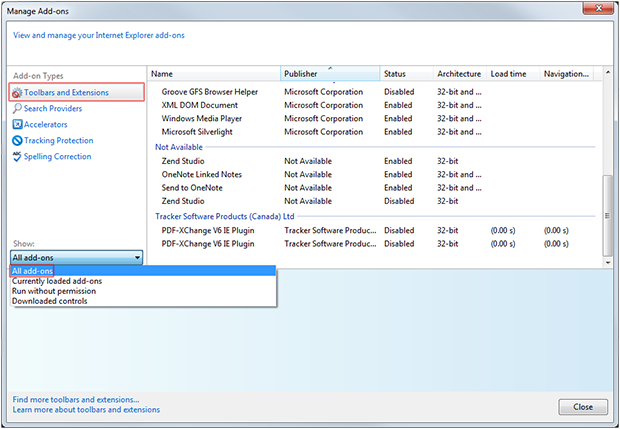Choose 'Run without permission' from list
The height and width of the screenshot is (429, 620).
tap(54, 291)
